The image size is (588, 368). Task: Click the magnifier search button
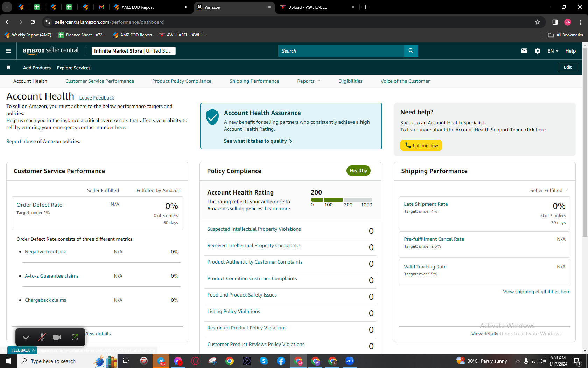pyautogui.click(x=411, y=51)
